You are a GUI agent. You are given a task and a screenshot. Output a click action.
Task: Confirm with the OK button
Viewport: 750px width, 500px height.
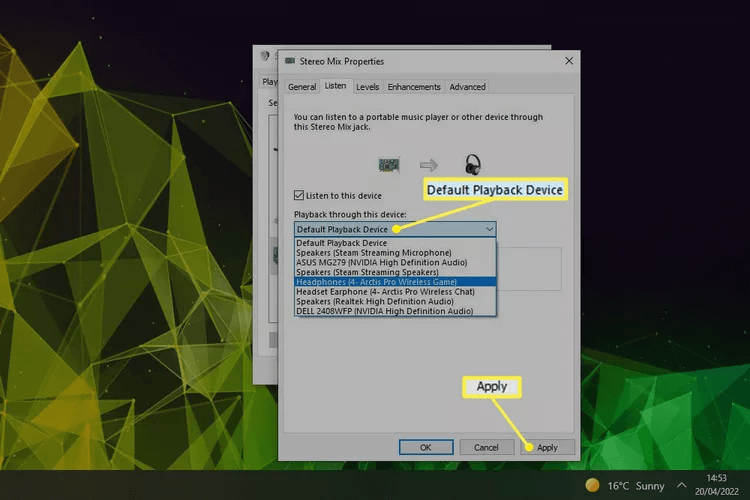point(426,447)
